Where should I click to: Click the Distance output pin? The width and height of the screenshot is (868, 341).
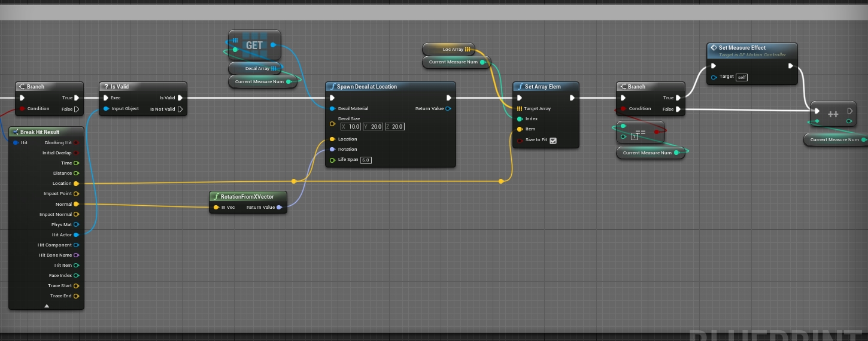pos(76,173)
